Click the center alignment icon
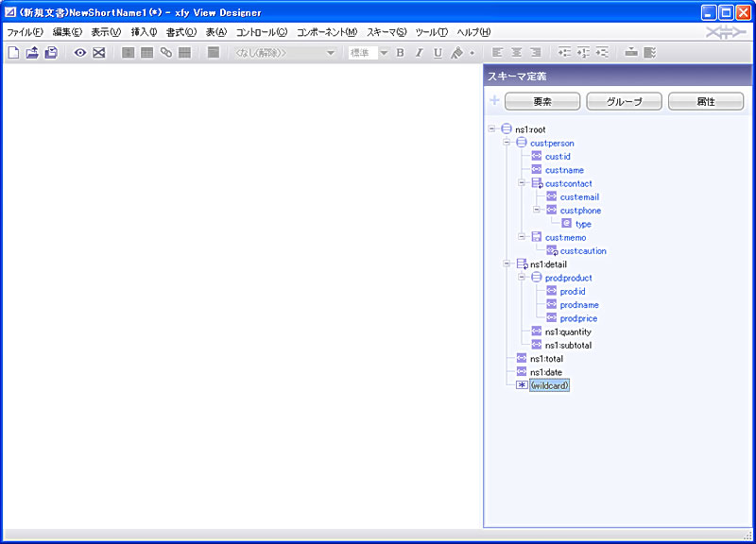Screen dimensions: 756x544 coord(516,53)
